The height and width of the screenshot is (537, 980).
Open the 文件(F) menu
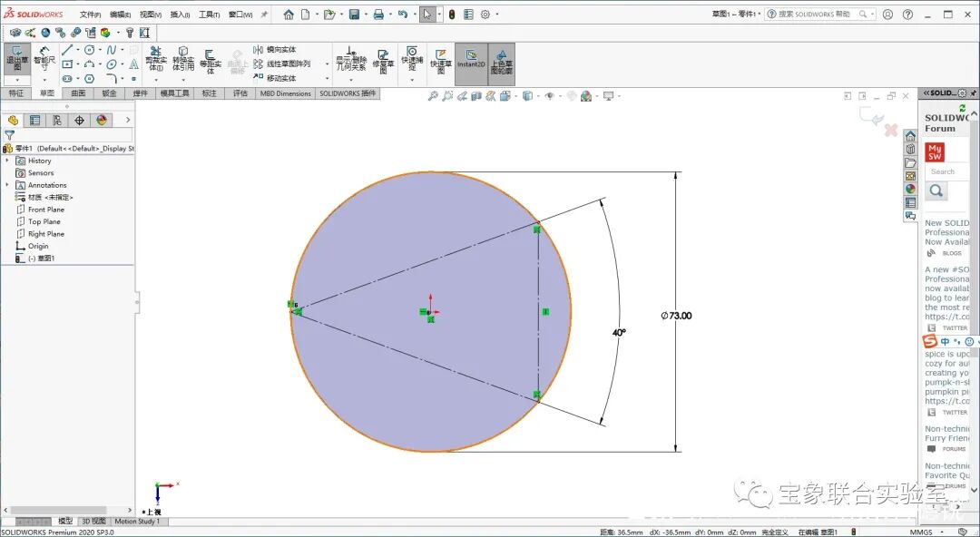click(91, 15)
